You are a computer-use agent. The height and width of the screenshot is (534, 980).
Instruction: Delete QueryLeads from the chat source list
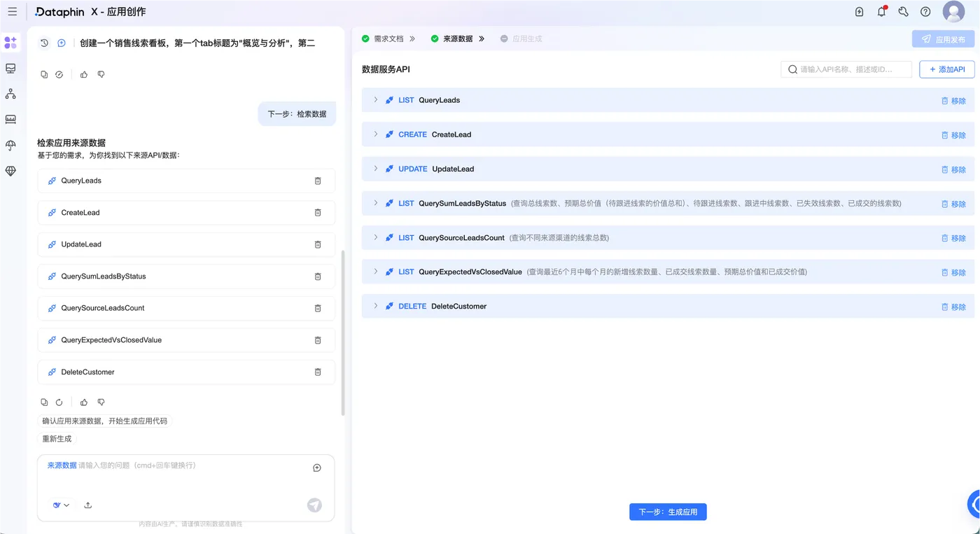click(318, 181)
